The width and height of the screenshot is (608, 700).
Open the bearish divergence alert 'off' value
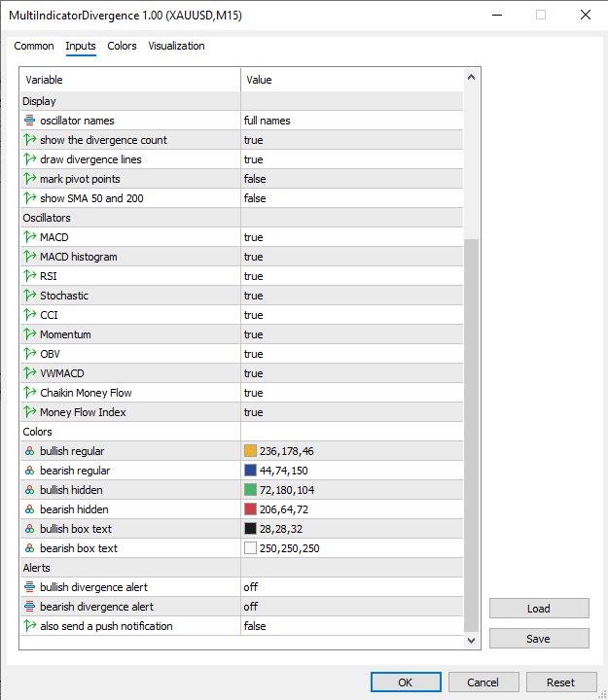352,607
